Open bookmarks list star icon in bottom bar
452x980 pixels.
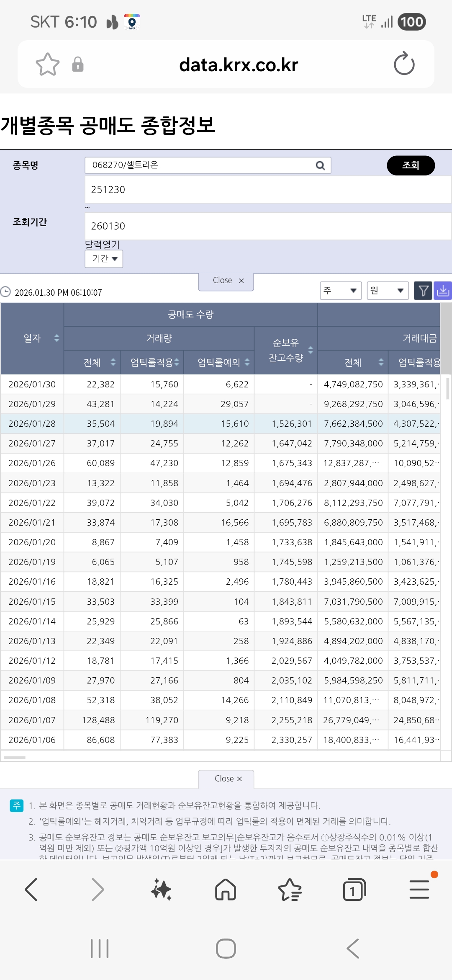290,890
